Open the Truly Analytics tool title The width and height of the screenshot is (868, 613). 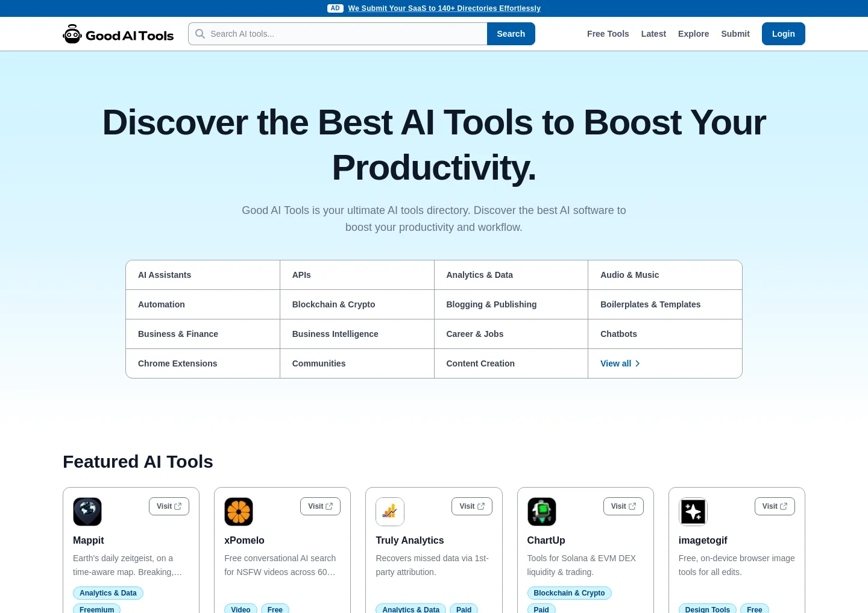410,541
